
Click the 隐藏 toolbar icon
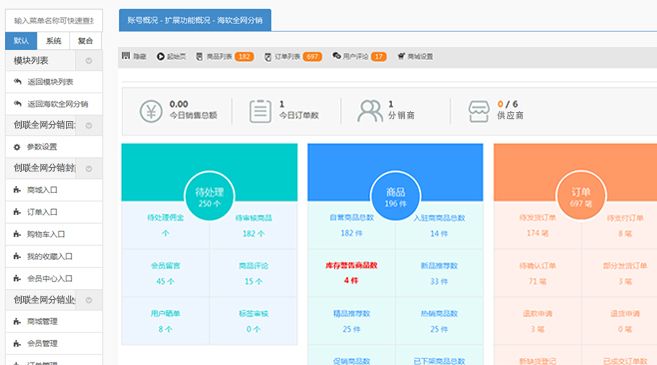coord(126,56)
